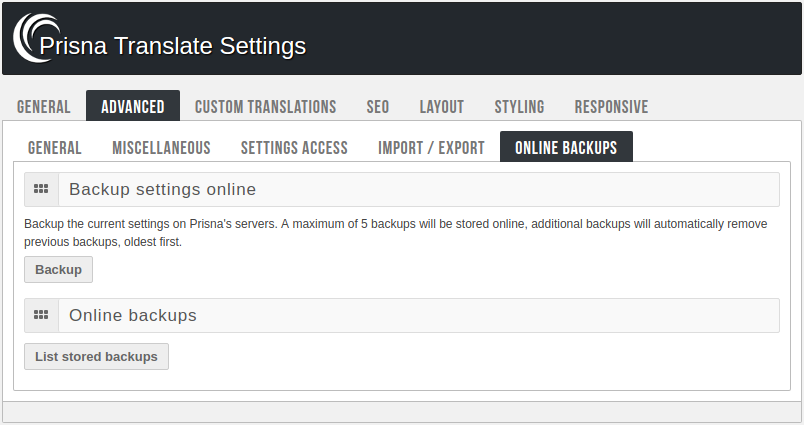
Task: Click the List stored backups button
Action: point(96,357)
